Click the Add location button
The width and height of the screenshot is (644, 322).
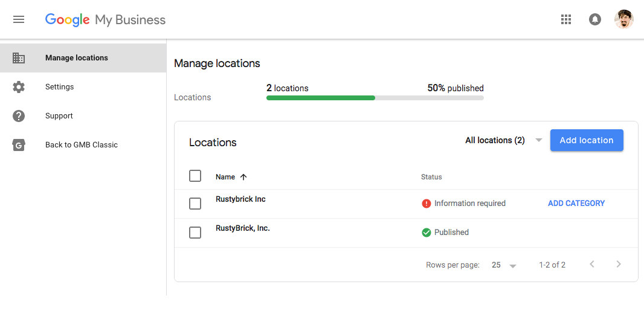[586, 140]
